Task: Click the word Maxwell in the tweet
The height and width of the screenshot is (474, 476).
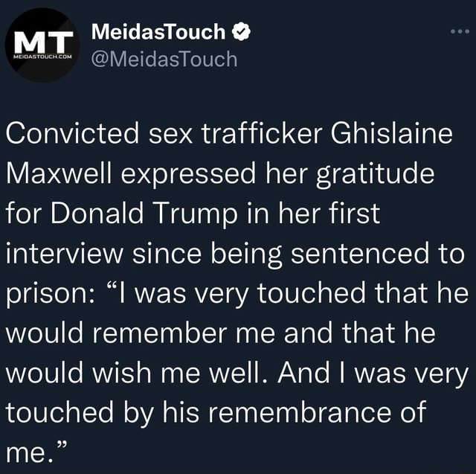Action: click(x=59, y=173)
